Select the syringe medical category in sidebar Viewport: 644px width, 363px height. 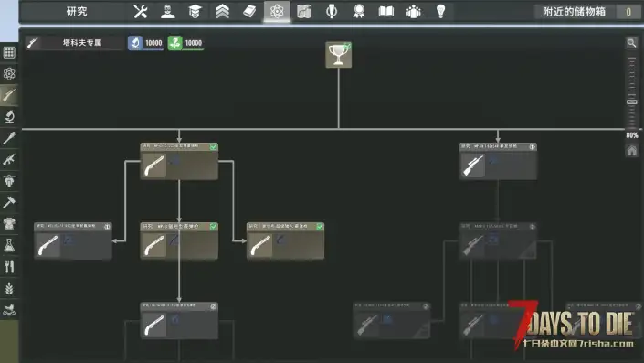[x=9, y=138]
